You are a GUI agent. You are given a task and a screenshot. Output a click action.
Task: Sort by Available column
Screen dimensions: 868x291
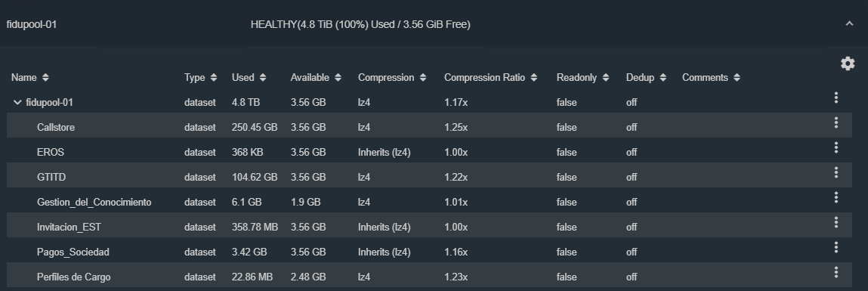(x=316, y=78)
